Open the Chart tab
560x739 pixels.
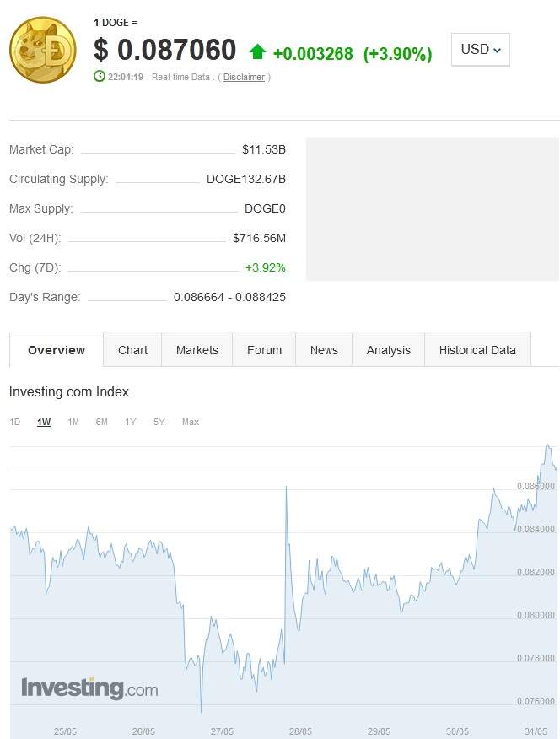click(x=132, y=350)
